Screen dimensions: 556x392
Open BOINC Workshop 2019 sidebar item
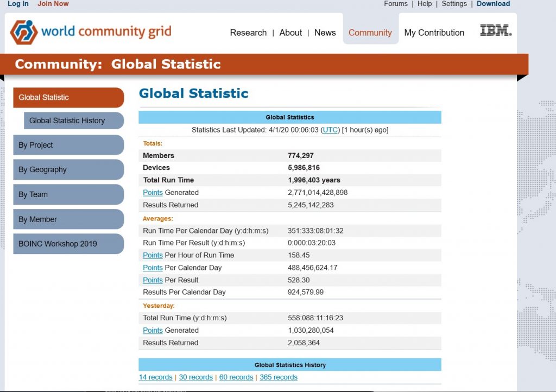point(68,244)
